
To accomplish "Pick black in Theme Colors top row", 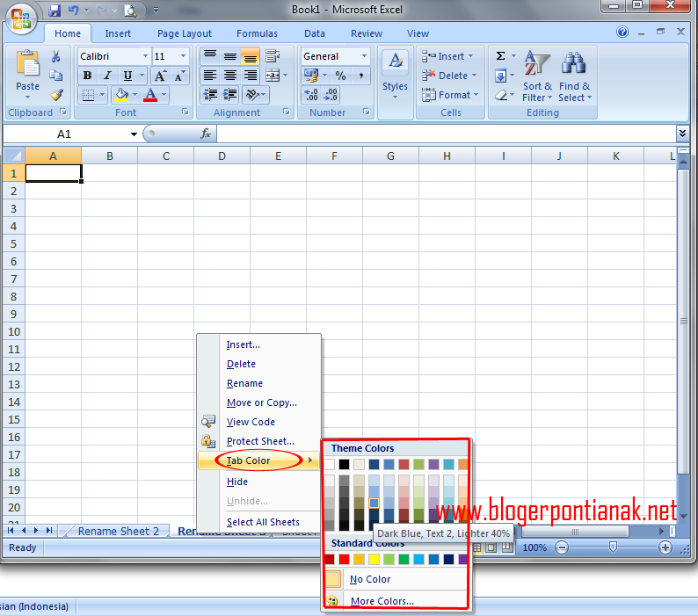I will [344, 464].
